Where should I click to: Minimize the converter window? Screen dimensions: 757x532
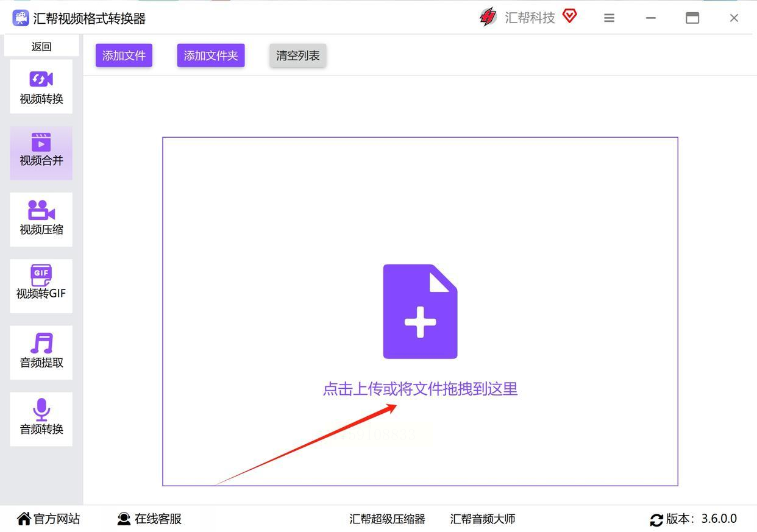pyautogui.click(x=651, y=18)
